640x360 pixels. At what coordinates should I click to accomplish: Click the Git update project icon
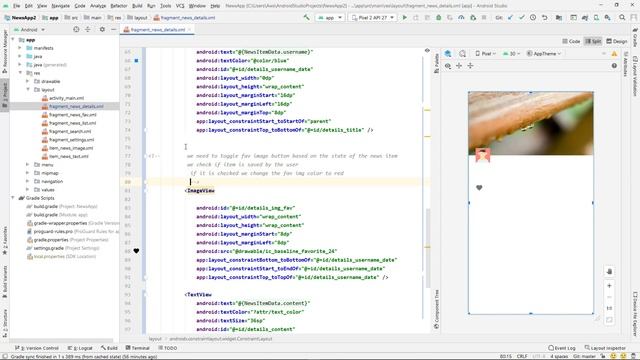tap(510, 18)
